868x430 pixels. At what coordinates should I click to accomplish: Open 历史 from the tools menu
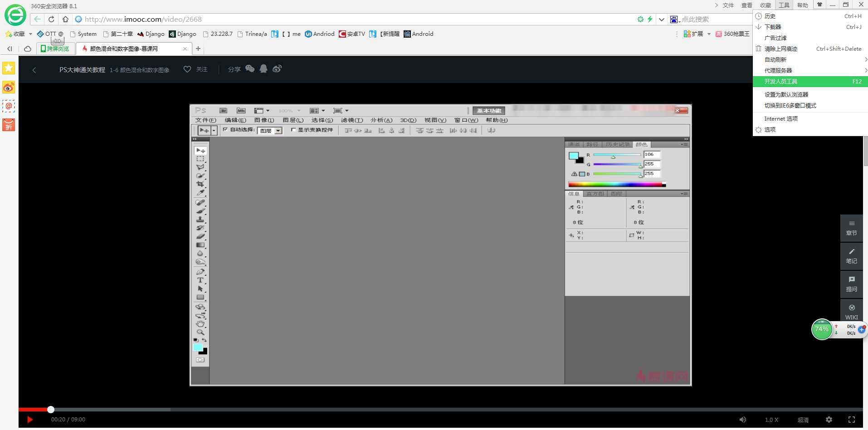point(810,16)
